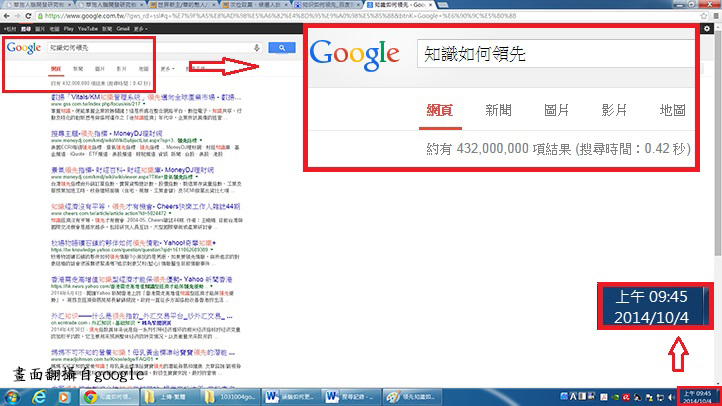Go back using the browser back arrow

[x=6, y=16]
